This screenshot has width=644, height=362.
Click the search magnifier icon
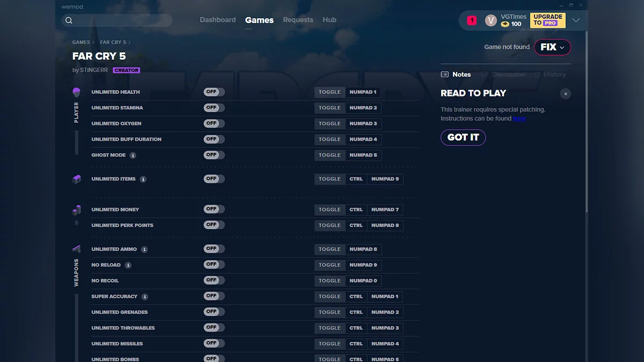pos(69,20)
